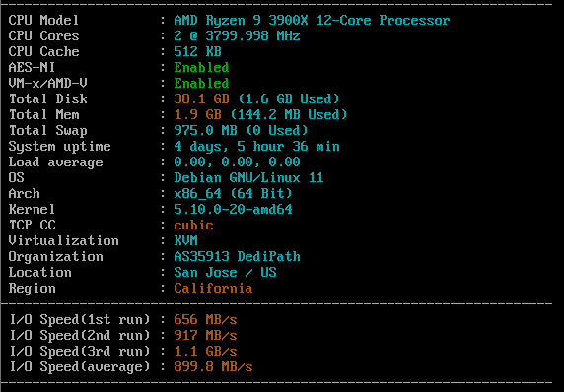Click 'I/O Speed(3rd run)' label
Viewport: 564px width, 392px height.
(79, 352)
